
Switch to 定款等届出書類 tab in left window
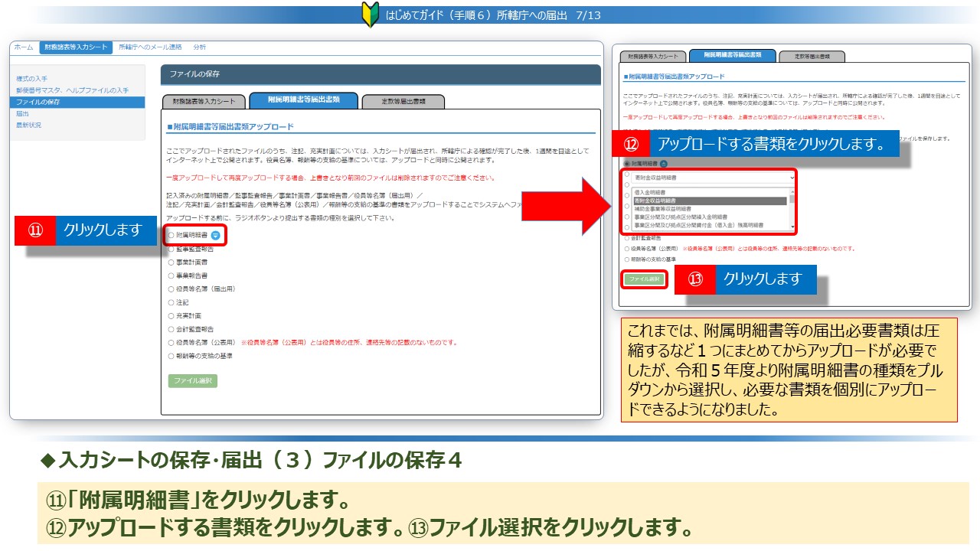pos(403,101)
